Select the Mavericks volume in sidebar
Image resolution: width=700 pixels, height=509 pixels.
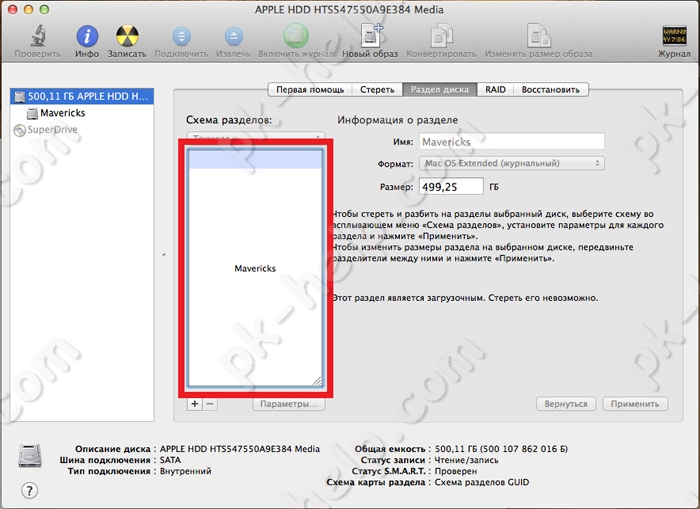[82, 113]
